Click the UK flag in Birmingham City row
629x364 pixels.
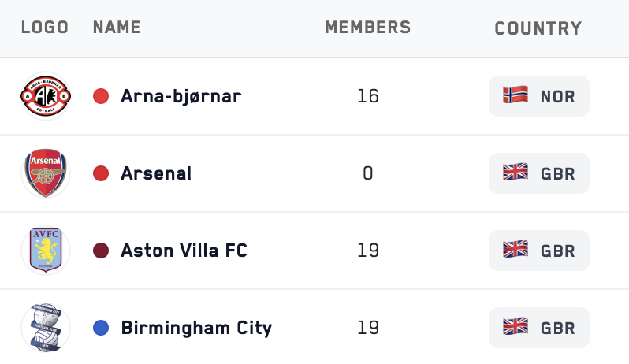tap(515, 327)
